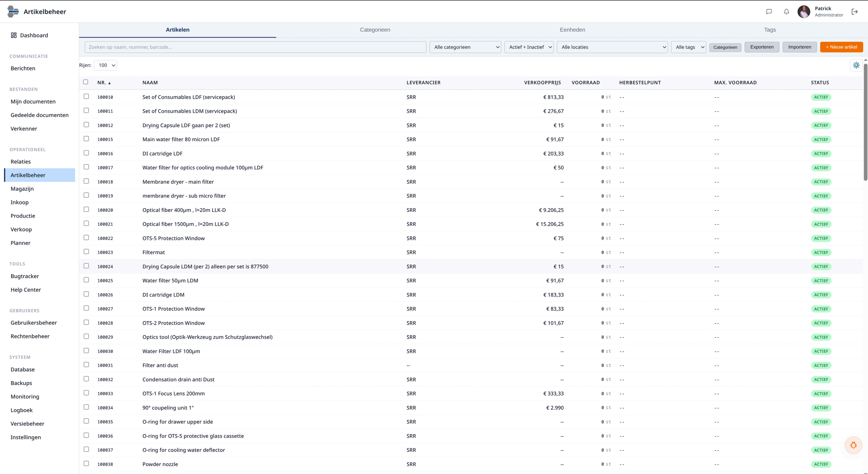This screenshot has height=474, width=868.
Task: Expand the Actief + Inactief status filter
Action: pyautogui.click(x=529, y=47)
